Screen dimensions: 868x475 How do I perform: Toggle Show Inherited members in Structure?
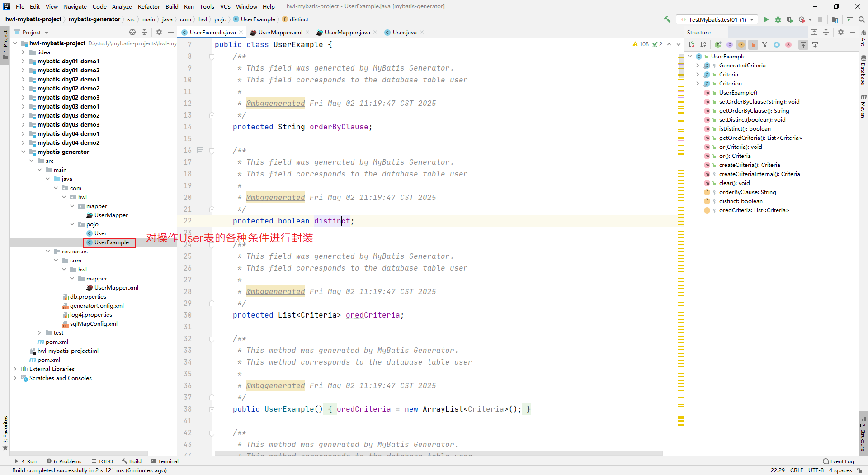(718, 45)
